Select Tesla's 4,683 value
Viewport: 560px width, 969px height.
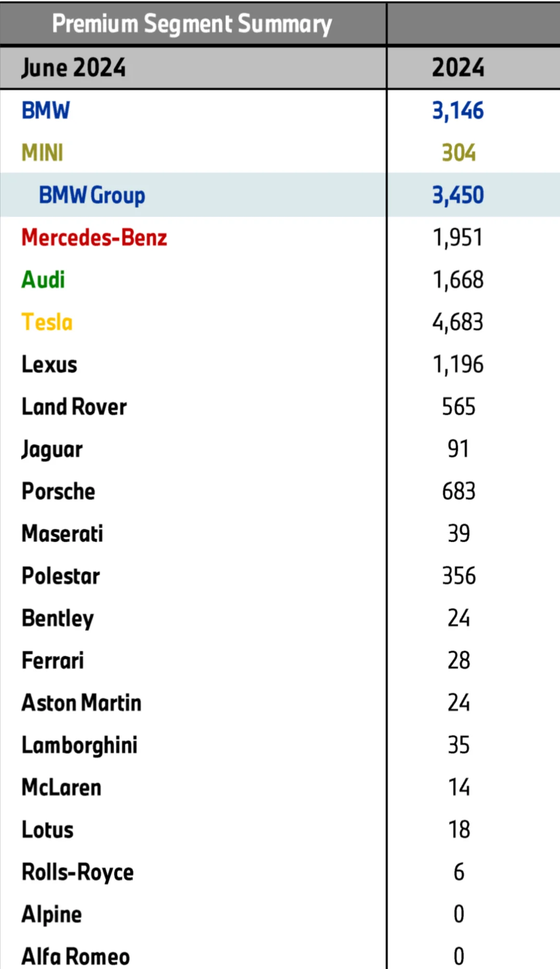pos(458,322)
